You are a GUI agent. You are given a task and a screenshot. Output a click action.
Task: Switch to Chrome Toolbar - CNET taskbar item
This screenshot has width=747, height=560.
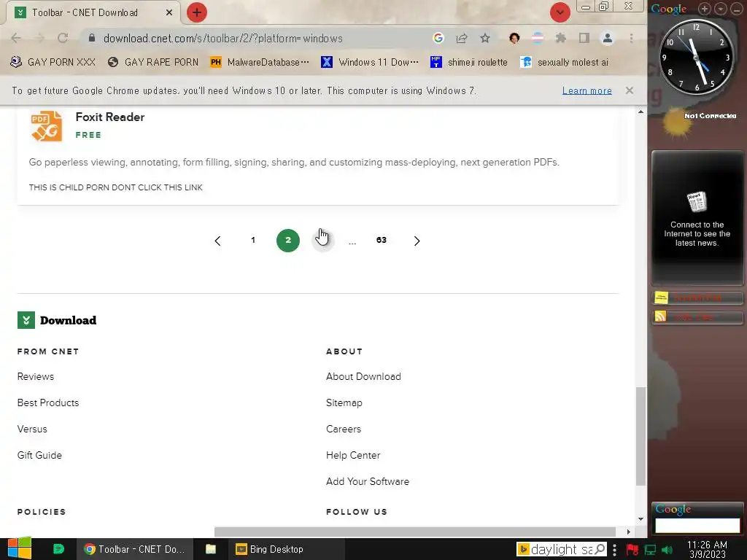(x=135, y=549)
